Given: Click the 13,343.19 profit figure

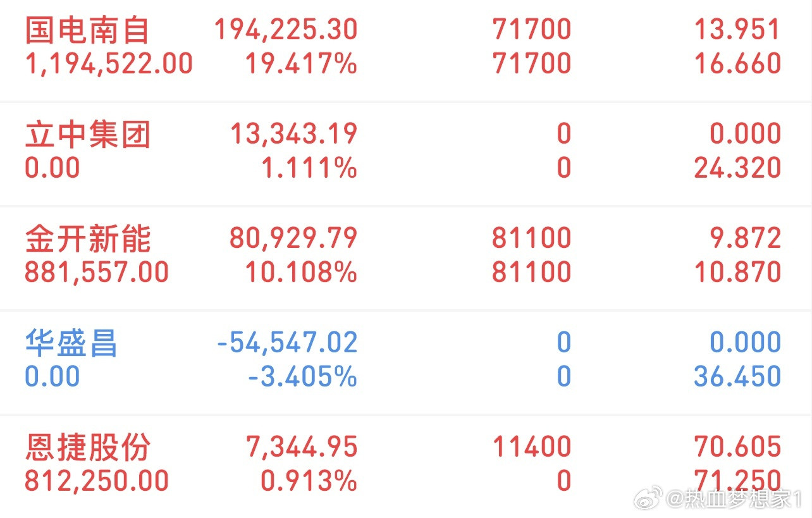Looking at the screenshot, I should tap(293, 135).
